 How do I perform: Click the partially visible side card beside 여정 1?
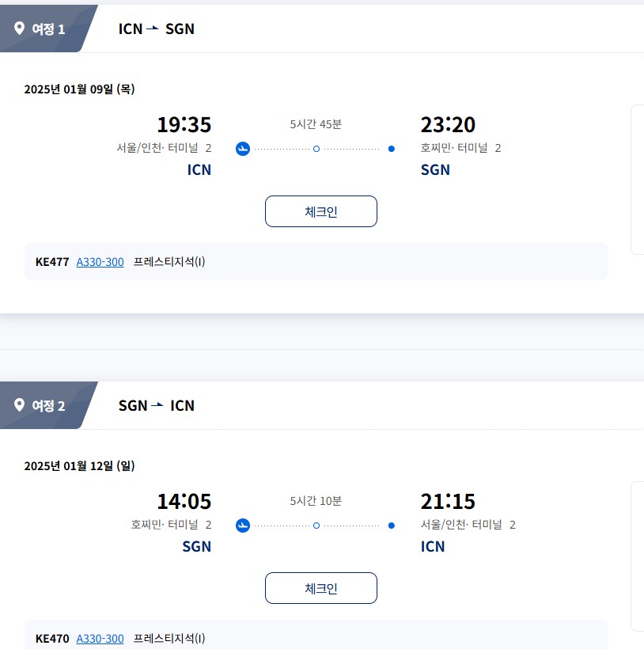pyautogui.click(x=637, y=180)
